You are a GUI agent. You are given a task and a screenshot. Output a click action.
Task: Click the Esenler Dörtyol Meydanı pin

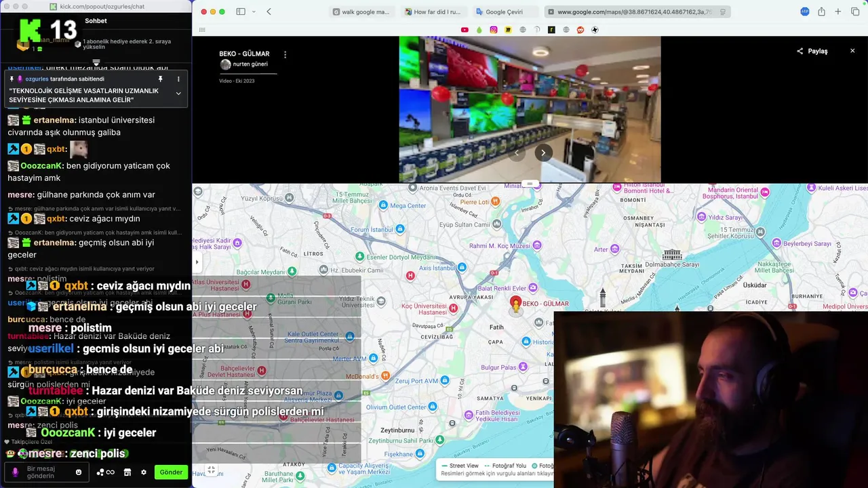[x=360, y=257]
